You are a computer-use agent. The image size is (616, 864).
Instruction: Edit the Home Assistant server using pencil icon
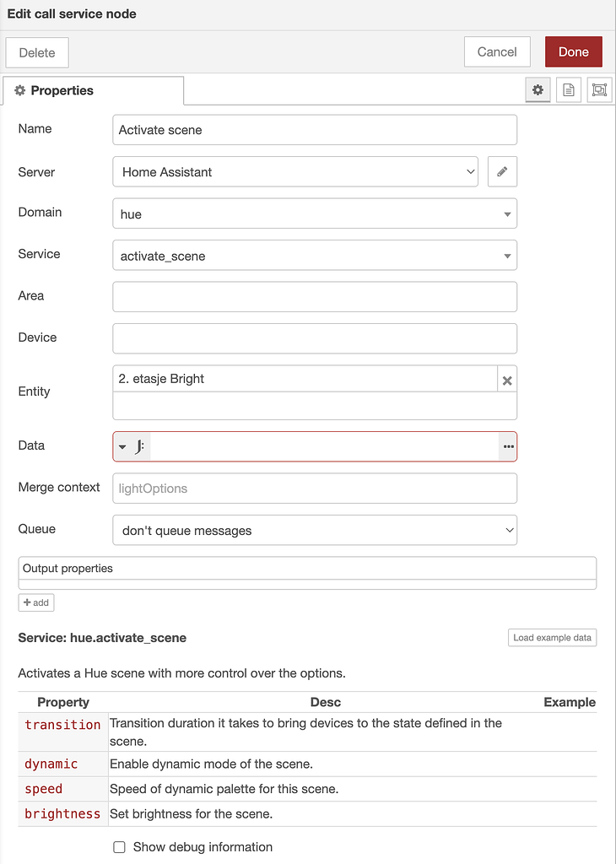click(x=502, y=171)
